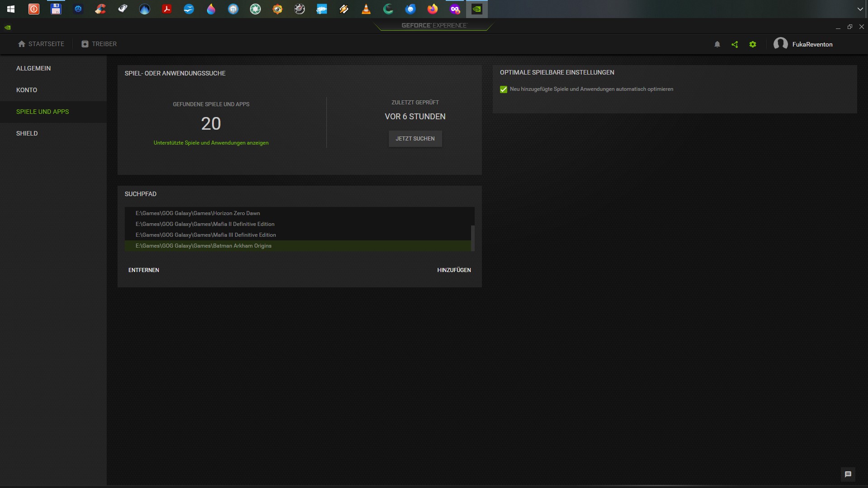
Task: Open the red power icon in taskbar
Action: point(34,9)
